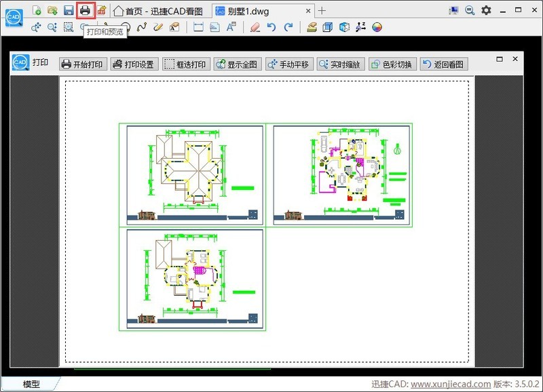
Task: Click the 3D box view icon
Action: coord(328,27)
